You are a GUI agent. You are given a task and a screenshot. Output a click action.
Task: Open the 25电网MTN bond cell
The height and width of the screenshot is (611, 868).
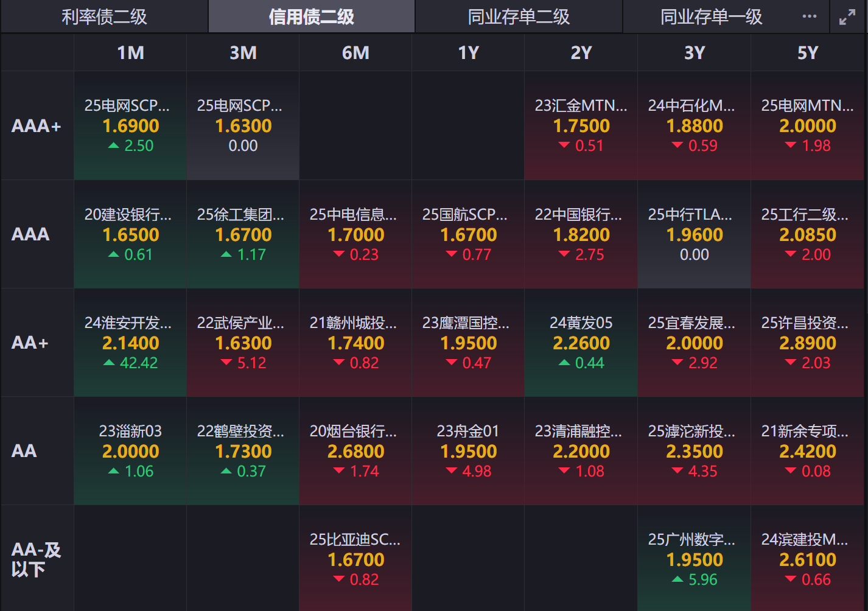(808, 126)
